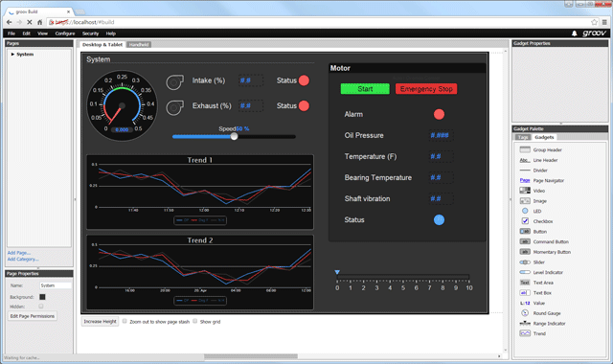
Task: Select the Range Indicator gadget
Action: [543, 324]
